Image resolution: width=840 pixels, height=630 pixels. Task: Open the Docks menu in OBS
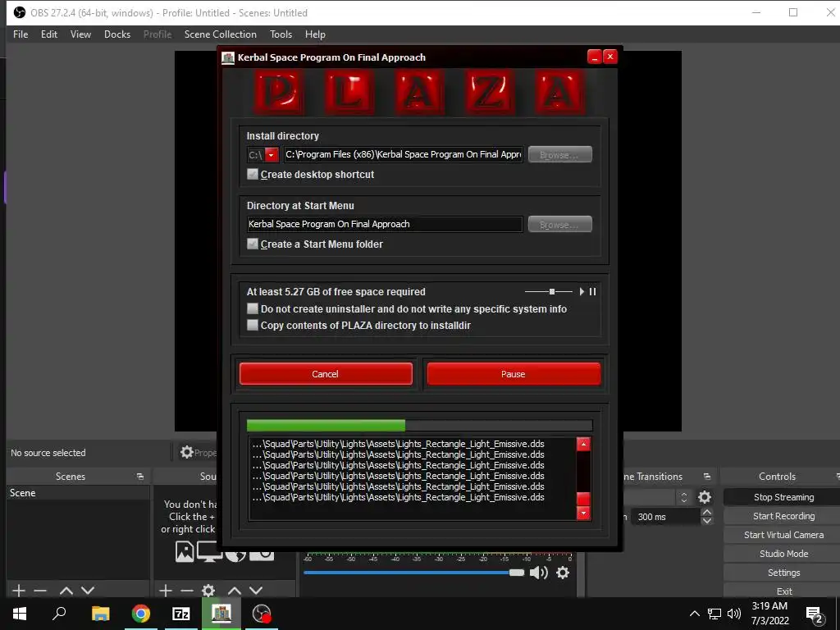pos(117,34)
